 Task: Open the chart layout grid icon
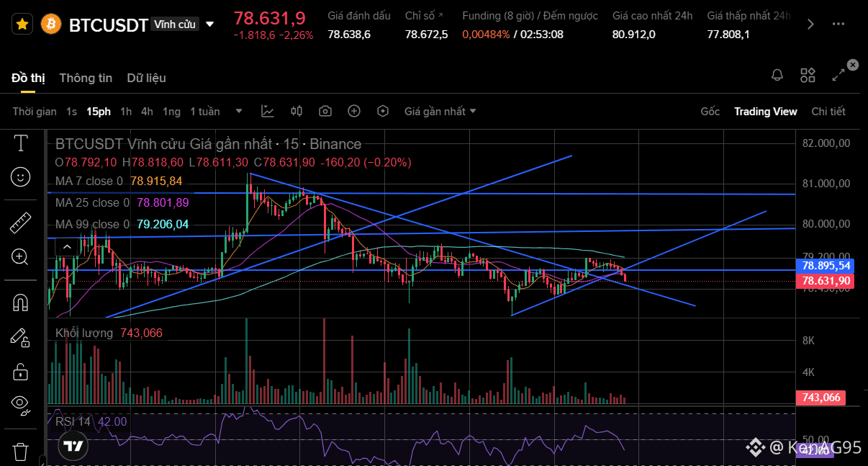(808, 75)
